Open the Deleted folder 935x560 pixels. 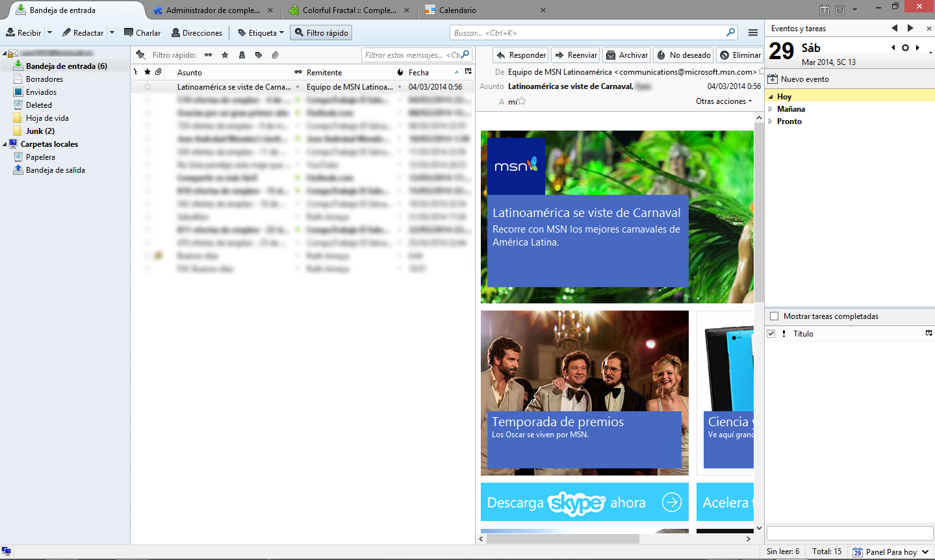[39, 105]
